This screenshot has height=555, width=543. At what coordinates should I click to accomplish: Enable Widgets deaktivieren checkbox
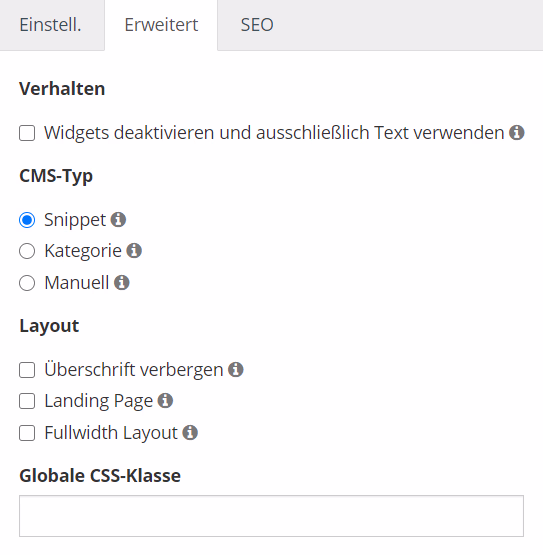coord(27,133)
